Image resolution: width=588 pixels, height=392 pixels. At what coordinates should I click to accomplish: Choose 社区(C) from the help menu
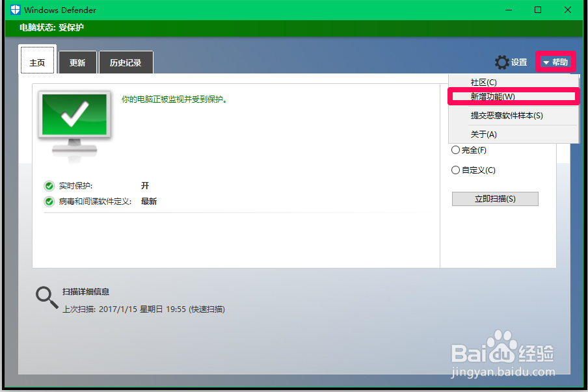[513, 82]
